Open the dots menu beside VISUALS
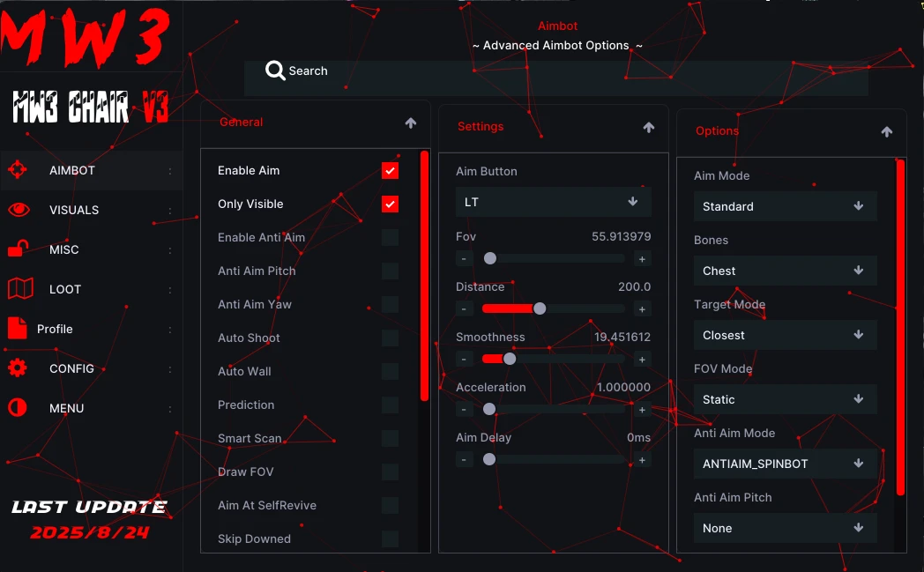Screen dimensions: 924x572 170,211
